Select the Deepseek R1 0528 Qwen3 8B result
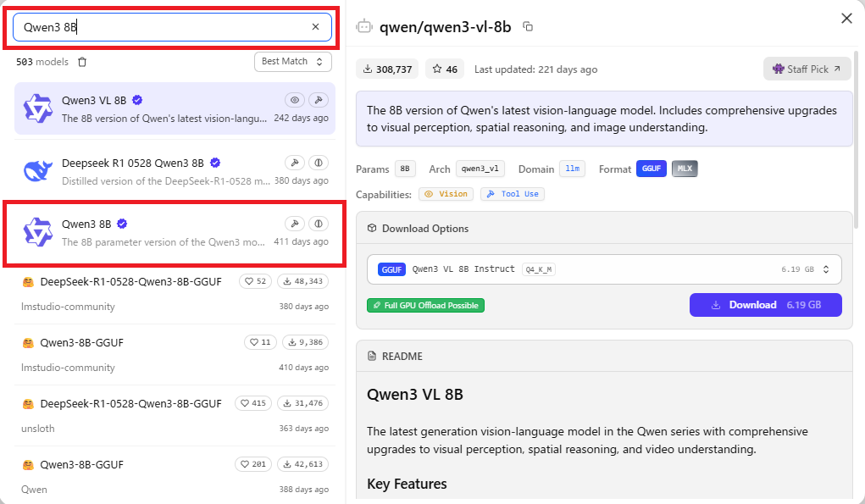Image resolution: width=865 pixels, height=504 pixels. point(175,171)
